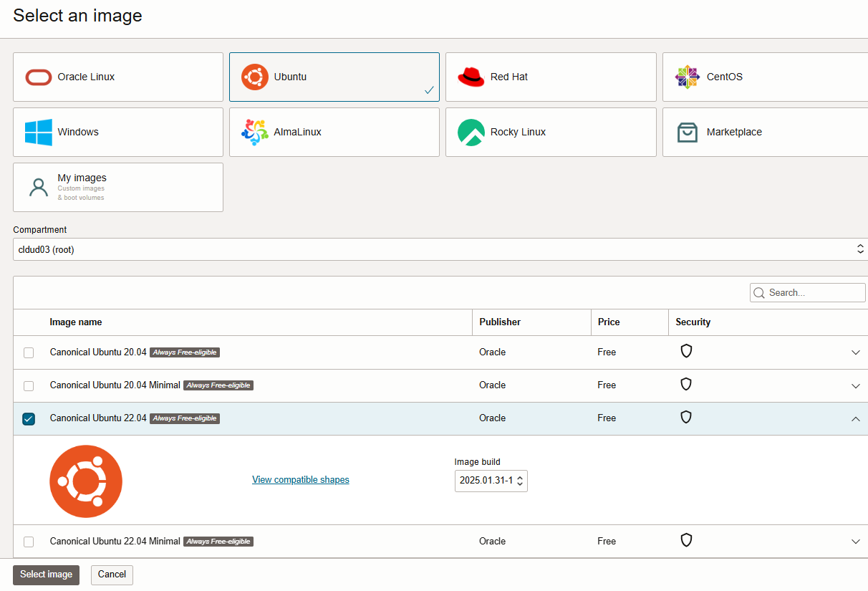The width and height of the screenshot is (868, 591).
Task: Click the Price column header
Action: (x=609, y=322)
